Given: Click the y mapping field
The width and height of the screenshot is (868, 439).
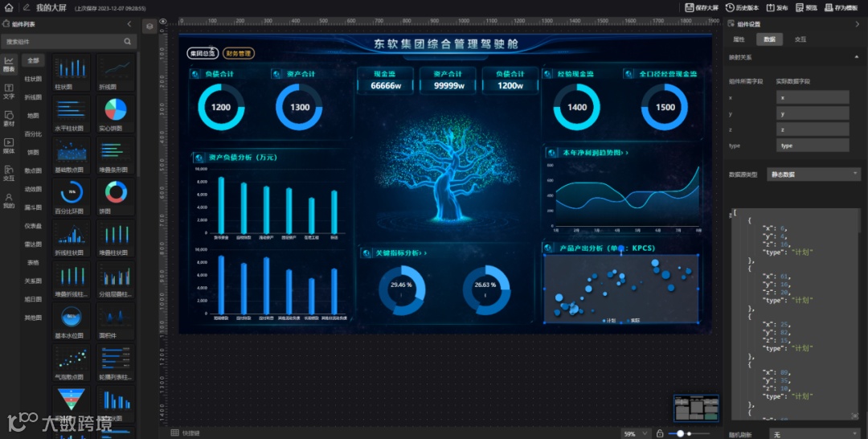Looking at the screenshot, I should click(x=812, y=113).
